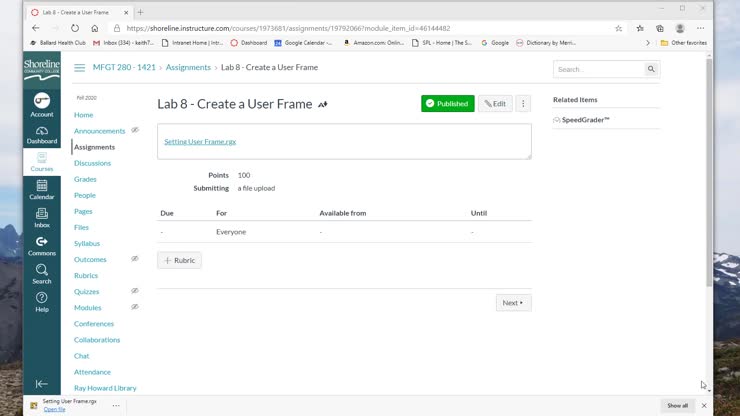
Task: Select Assignments in course navigation
Action: click(94, 147)
